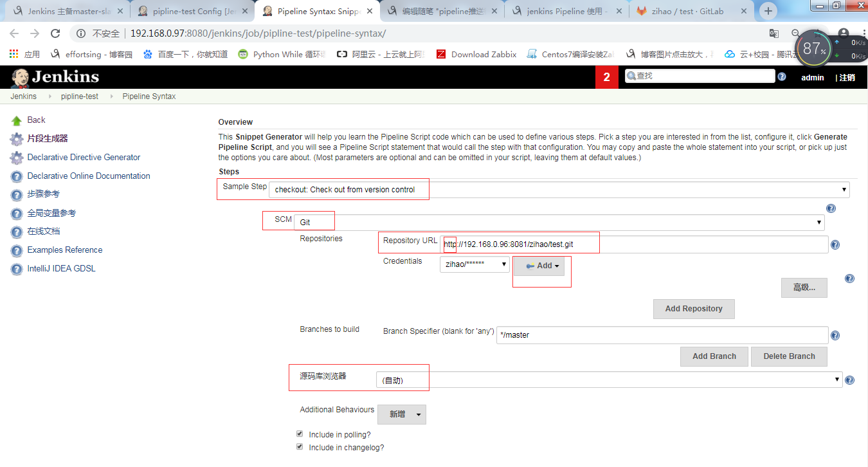Close the pipline-test Config tab
Viewport: 868px width, 467px height.
(x=244, y=11)
